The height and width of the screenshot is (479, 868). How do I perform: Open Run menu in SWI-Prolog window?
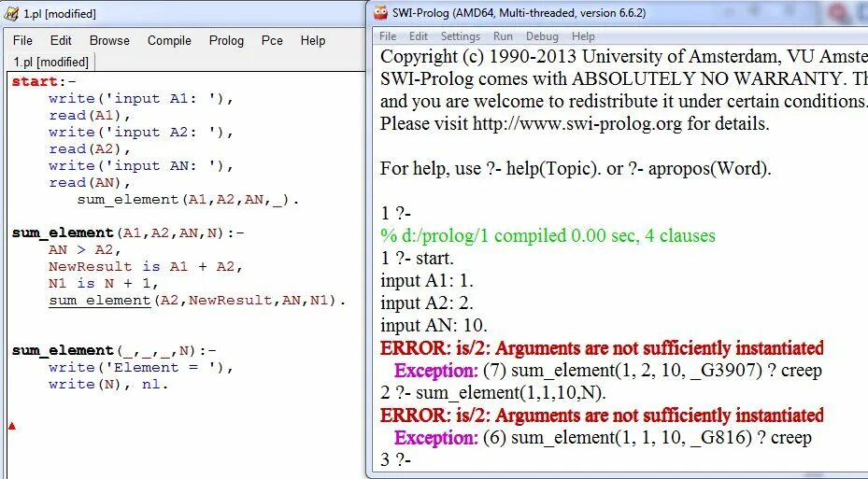[503, 36]
